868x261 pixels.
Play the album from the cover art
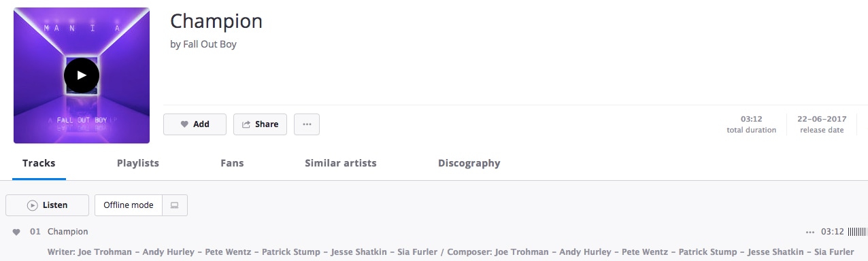pos(82,75)
